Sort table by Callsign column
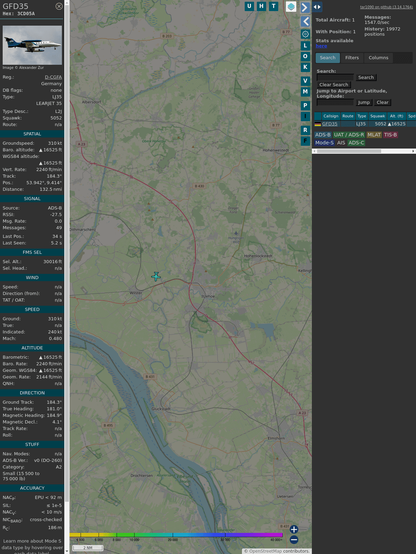 tap(330, 116)
